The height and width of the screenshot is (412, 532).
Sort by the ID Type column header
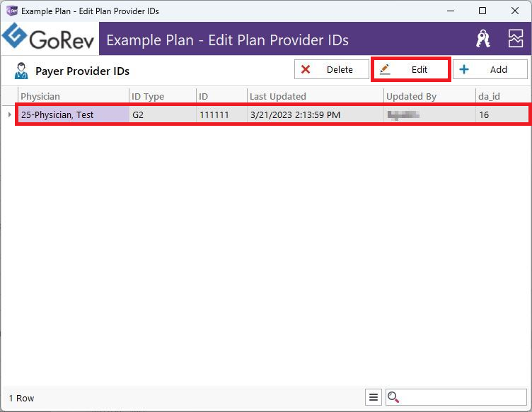coord(163,97)
